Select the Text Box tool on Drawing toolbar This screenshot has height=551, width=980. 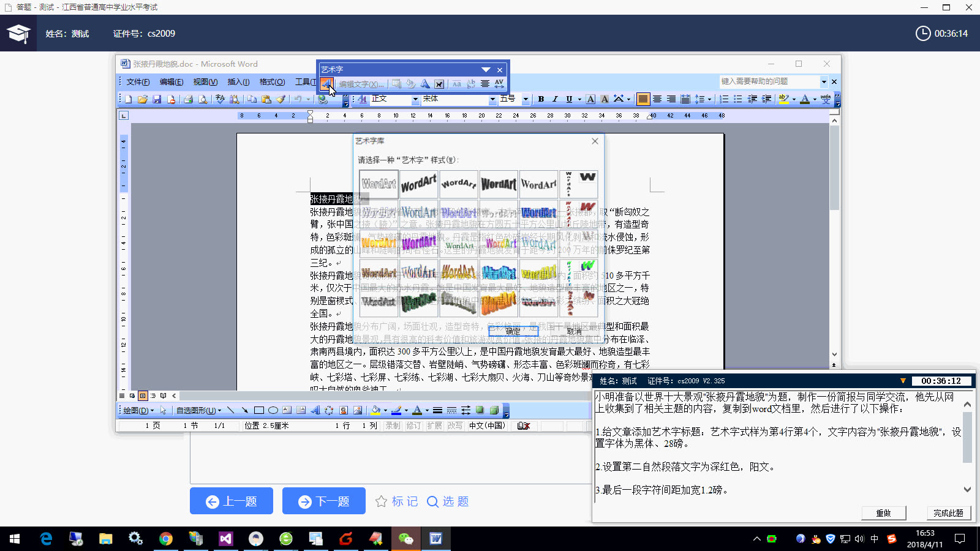click(287, 410)
